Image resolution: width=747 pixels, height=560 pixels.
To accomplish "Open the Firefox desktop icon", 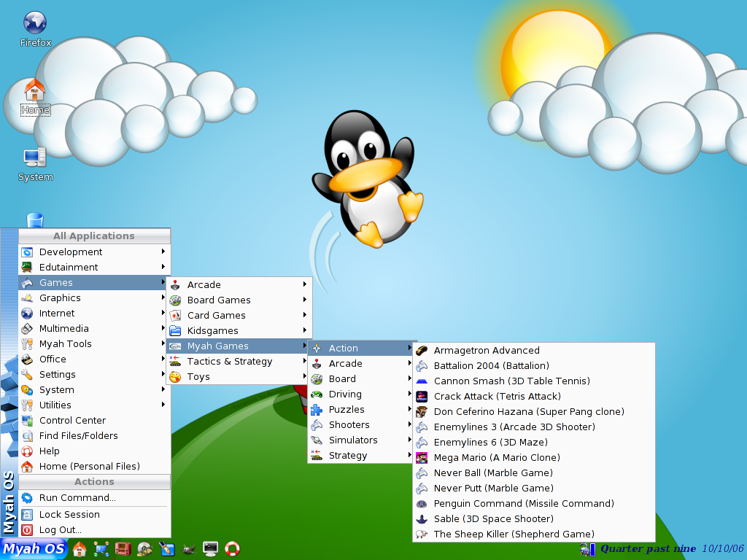I will (x=35, y=29).
